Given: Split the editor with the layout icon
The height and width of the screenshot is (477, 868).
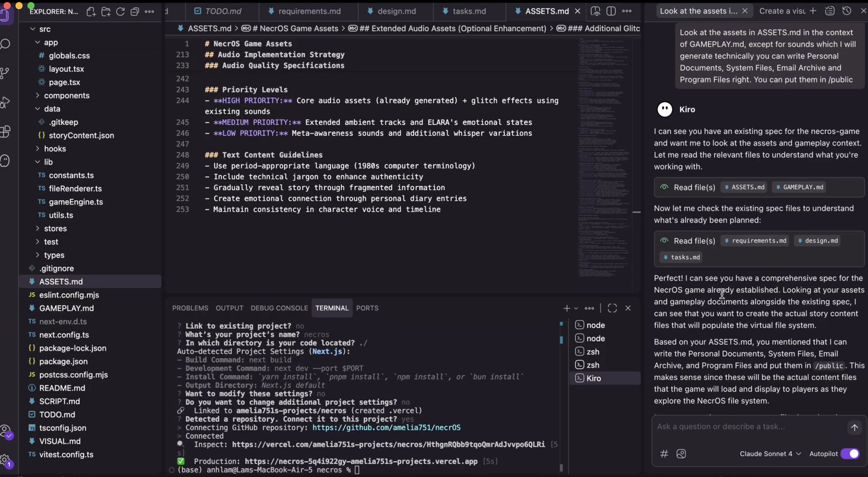Looking at the screenshot, I should 611,11.
